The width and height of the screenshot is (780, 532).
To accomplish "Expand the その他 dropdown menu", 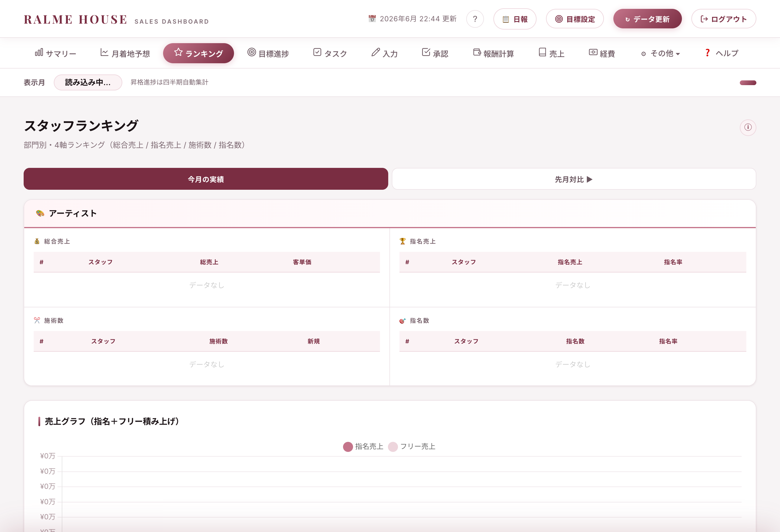I will (x=661, y=53).
